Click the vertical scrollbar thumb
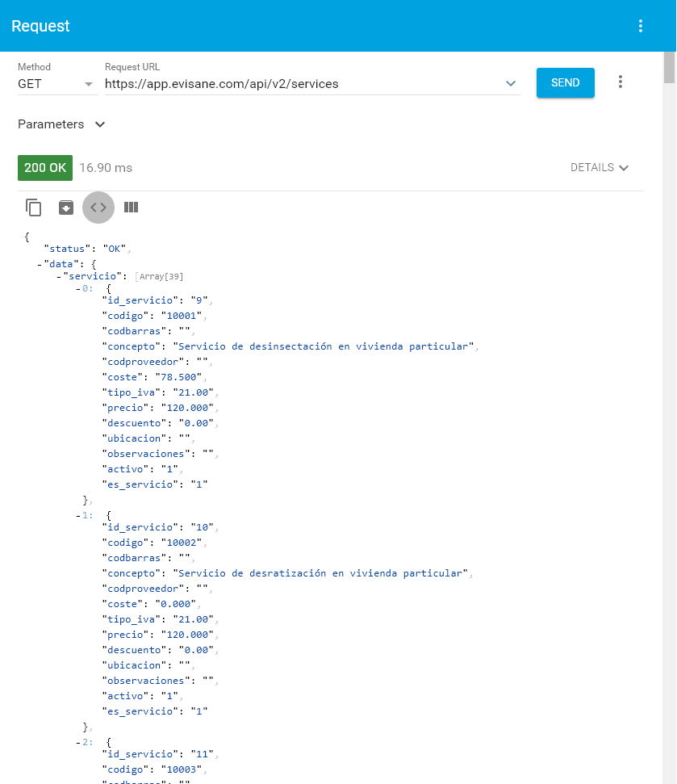Viewport: 677px width, 784px height. pyautogui.click(x=669, y=68)
